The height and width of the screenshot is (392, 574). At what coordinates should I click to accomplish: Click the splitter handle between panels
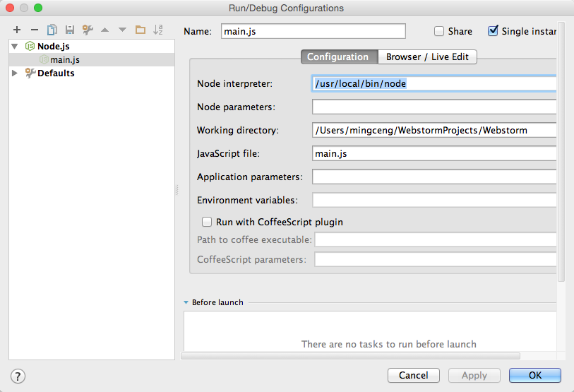[177, 190]
